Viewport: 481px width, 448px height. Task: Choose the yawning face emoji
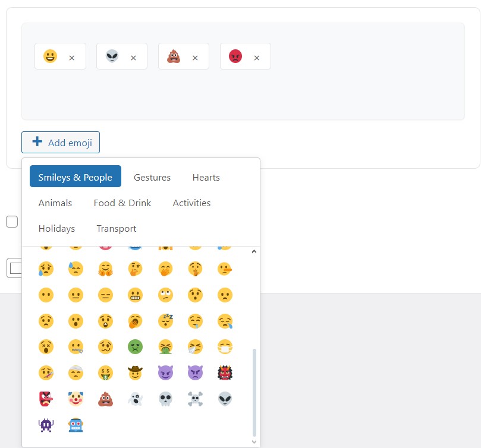click(x=135, y=321)
